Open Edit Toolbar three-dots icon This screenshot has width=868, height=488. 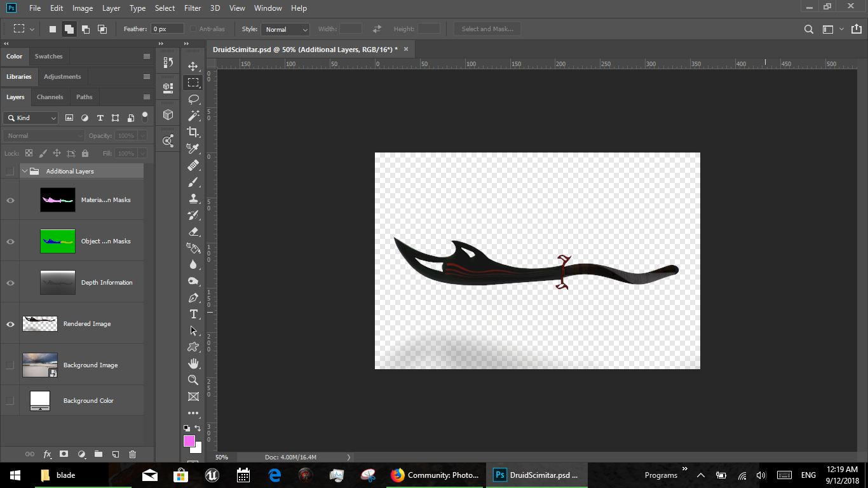(193, 413)
